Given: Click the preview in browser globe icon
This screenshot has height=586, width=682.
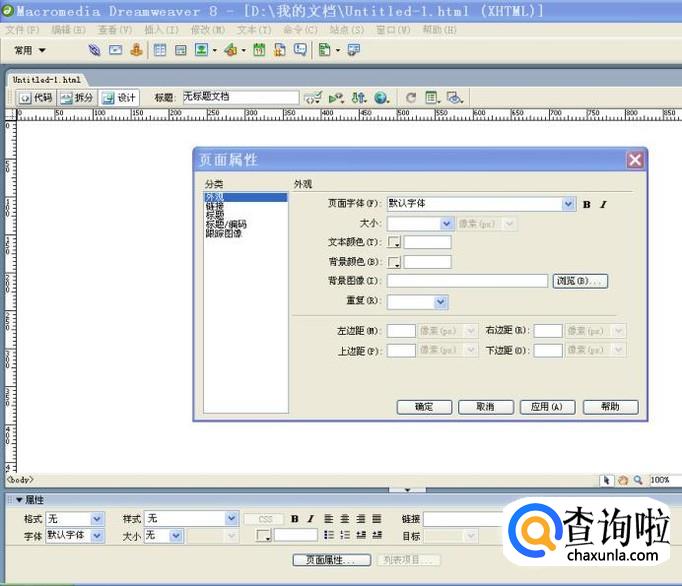Looking at the screenshot, I should pyautogui.click(x=381, y=97).
